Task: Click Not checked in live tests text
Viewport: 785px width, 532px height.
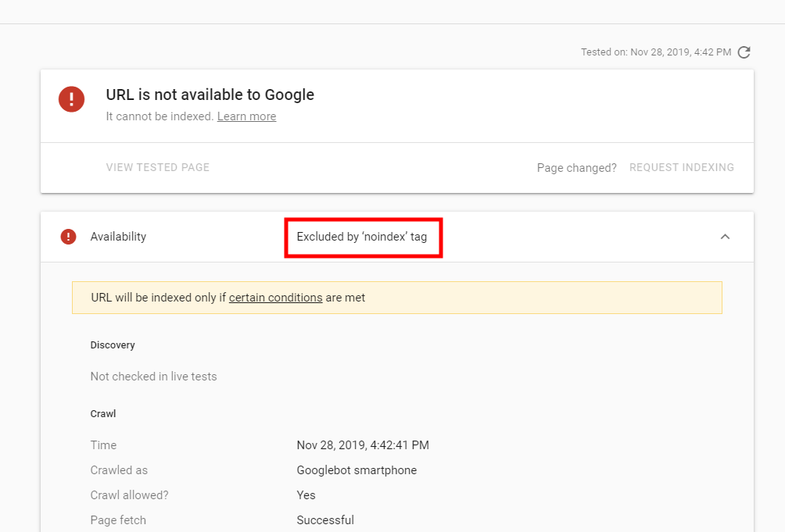Action: (153, 377)
